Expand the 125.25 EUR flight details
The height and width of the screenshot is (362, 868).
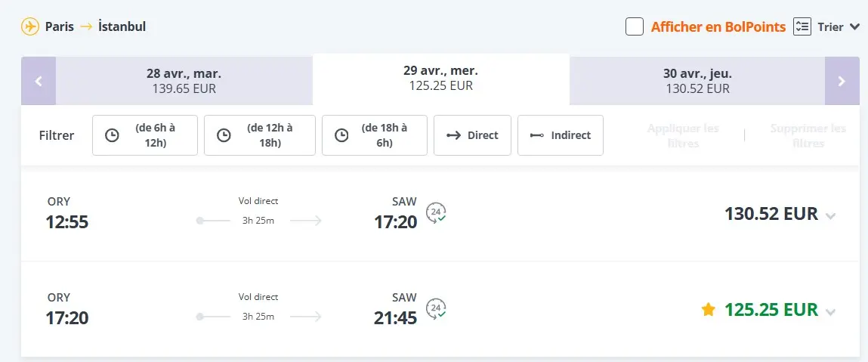pos(831,311)
